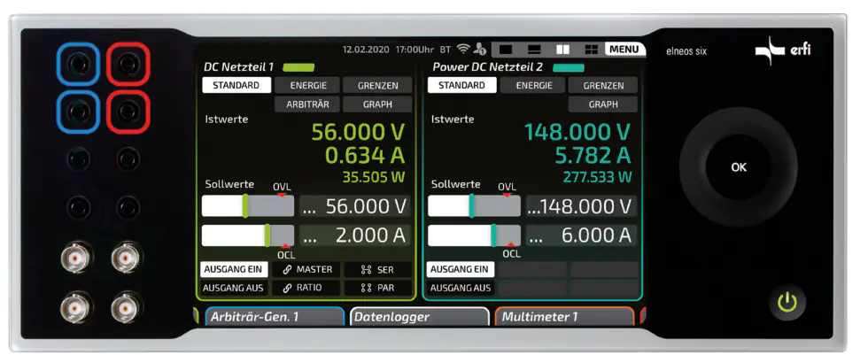Image resolution: width=868 pixels, height=355 pixels.
Task: Expand the Datenlogger panel
Action: click(x=420, y=317)
